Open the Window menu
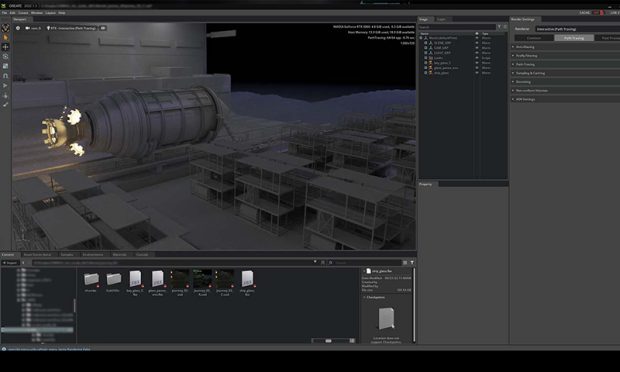 pyautogui.click(x=37, y=13)
